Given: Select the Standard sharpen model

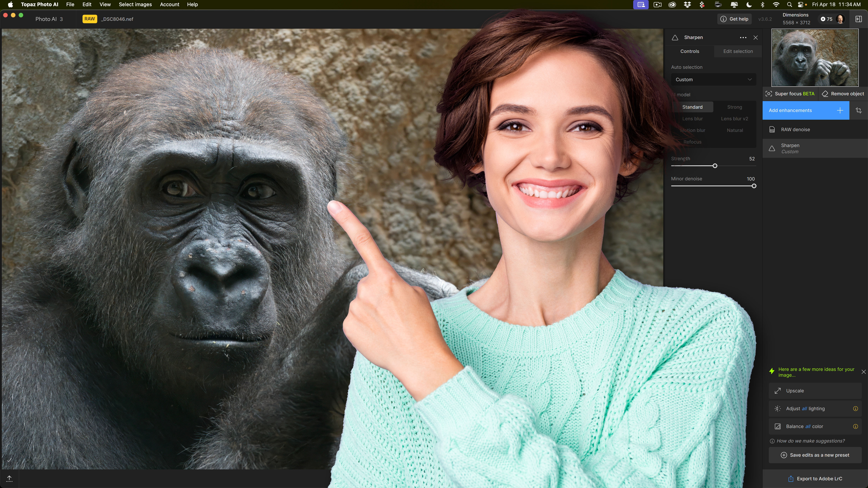Looking at the screenshot, I should (x=692, y=107).
